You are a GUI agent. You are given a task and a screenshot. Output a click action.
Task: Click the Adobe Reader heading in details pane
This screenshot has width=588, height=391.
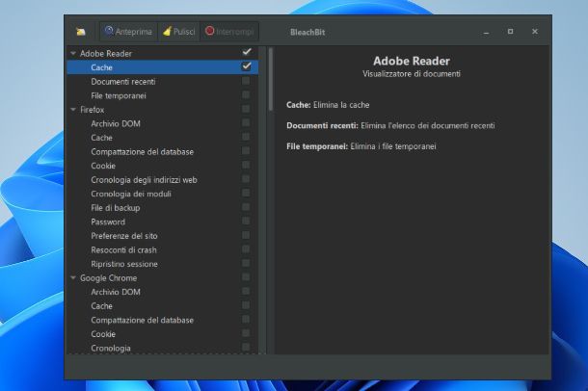click(x=412, y=61)
